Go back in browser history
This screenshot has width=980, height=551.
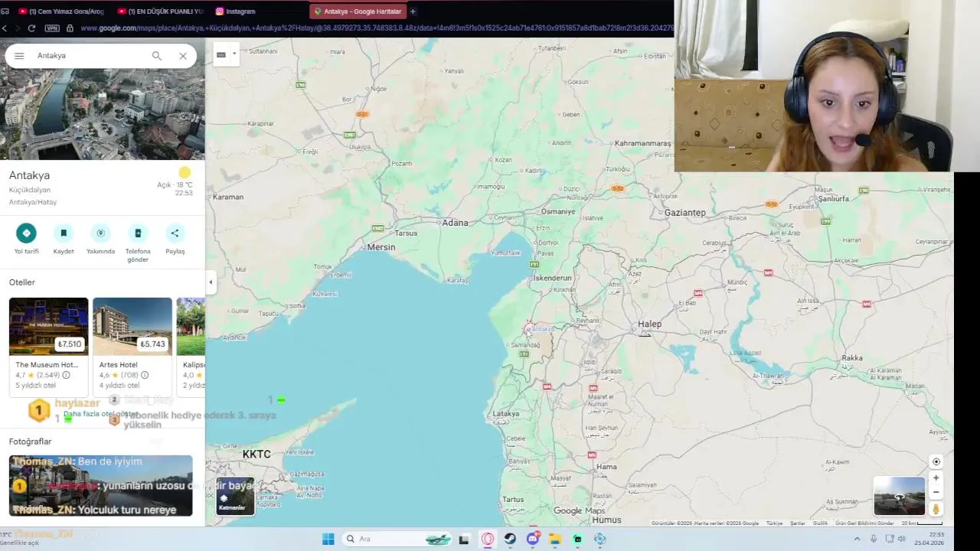(5, 28)
